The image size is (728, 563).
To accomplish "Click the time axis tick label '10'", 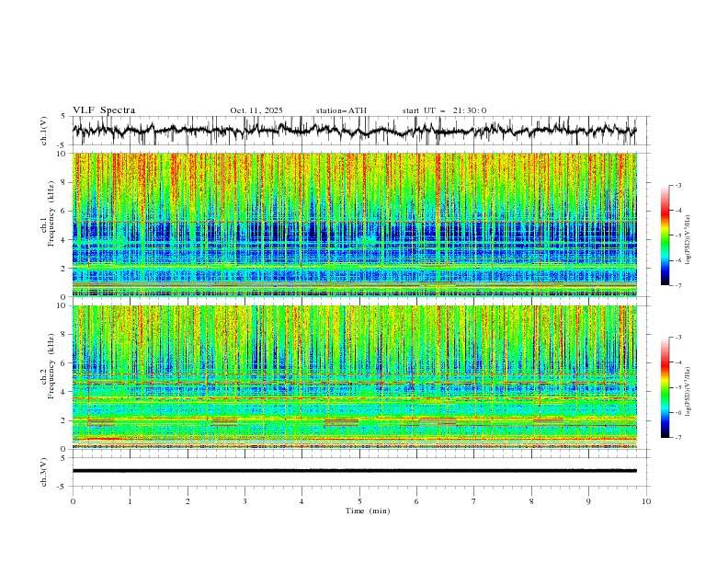I will [x=646, y=501].
